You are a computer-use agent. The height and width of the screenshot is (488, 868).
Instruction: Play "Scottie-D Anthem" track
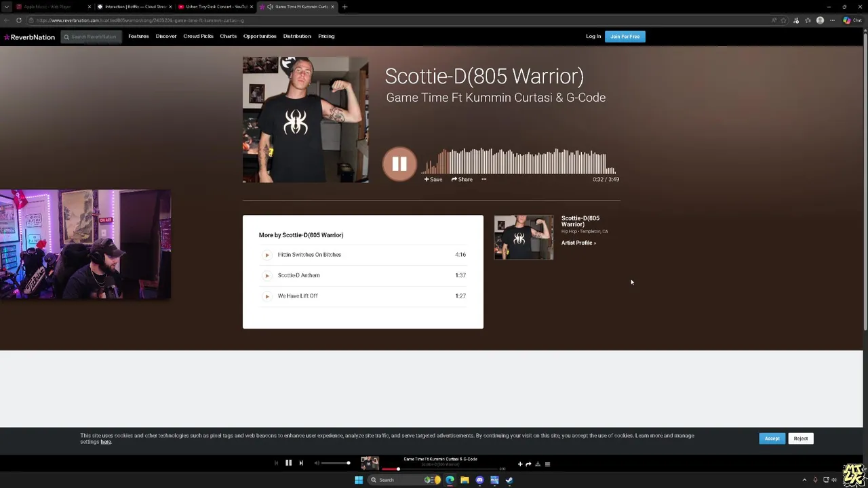267,275
